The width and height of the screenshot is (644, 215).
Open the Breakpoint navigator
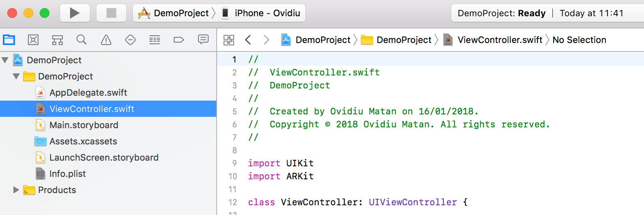tap(179, 40)
